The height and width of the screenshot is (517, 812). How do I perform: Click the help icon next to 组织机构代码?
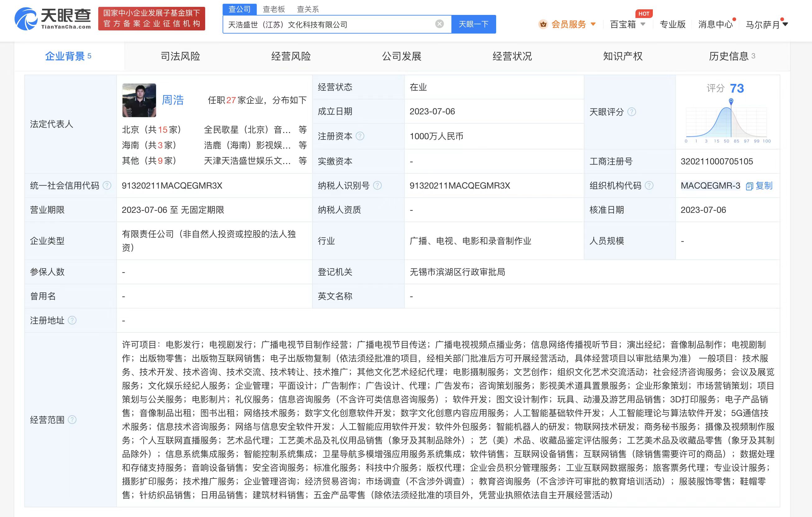(x=649, y=185)
